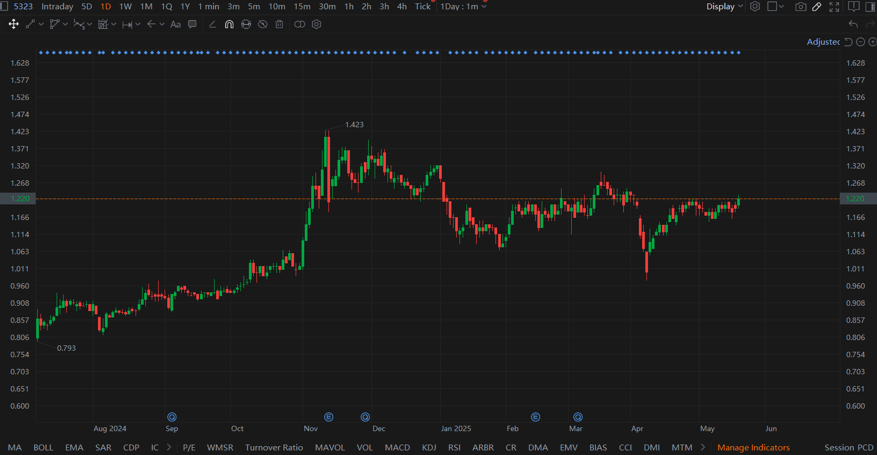Screen dimensions: 877x455
Task: Toggle the lock drawings icon
Action: tap(246, 24)
